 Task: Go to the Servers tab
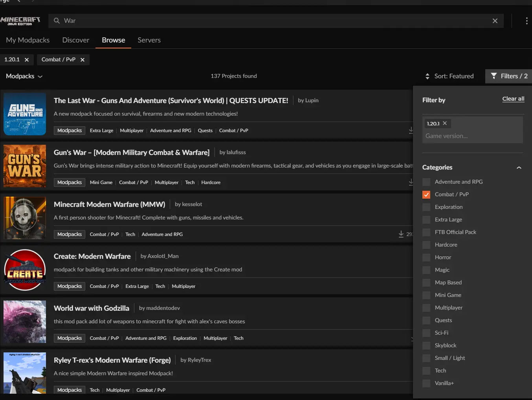click(x=149, y=40)
